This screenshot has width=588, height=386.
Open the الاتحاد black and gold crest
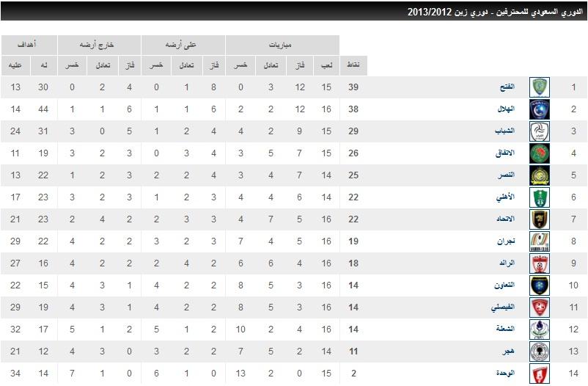coord(540,219)
